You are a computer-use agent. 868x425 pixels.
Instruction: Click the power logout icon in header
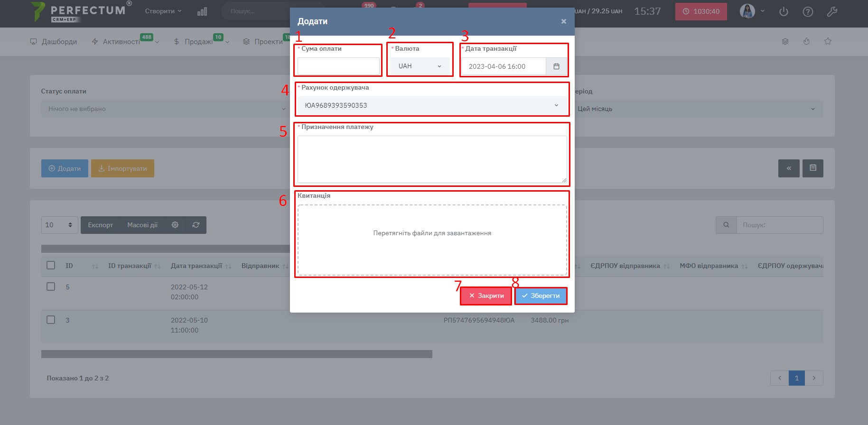coord(784,11)
